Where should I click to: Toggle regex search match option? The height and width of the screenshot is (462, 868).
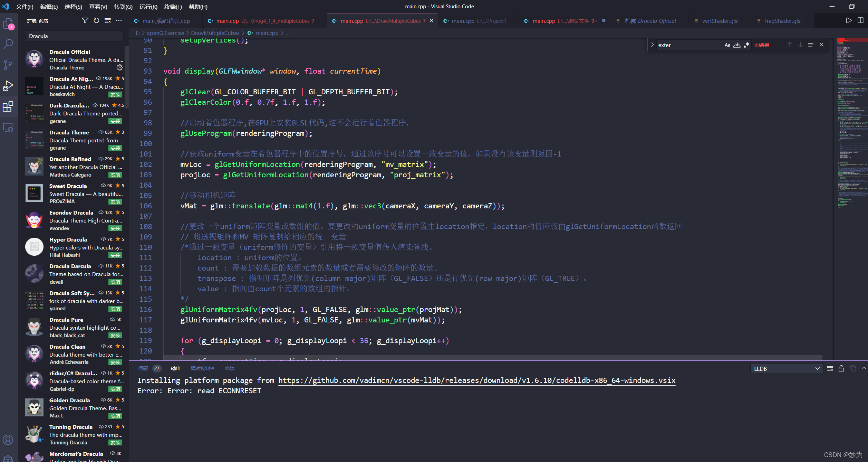[746, 44]
